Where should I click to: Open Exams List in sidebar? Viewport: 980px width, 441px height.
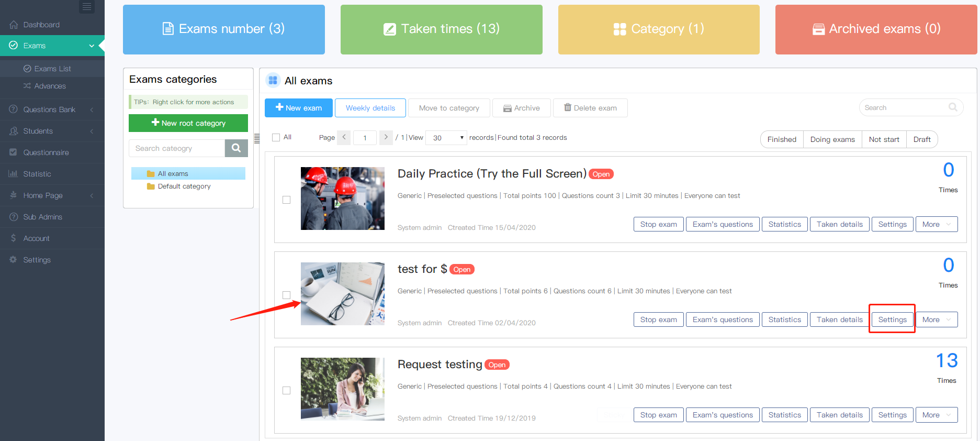click(52, 69)
